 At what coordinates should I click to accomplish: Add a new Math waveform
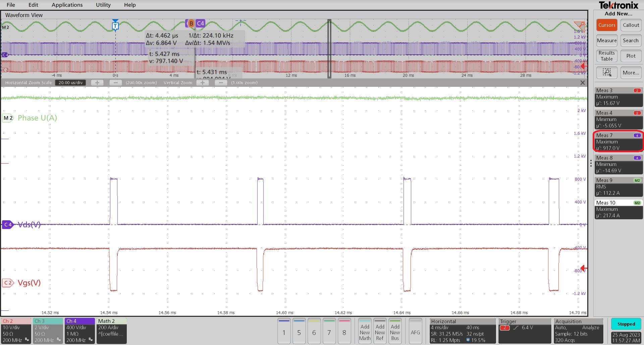[365, 331]
